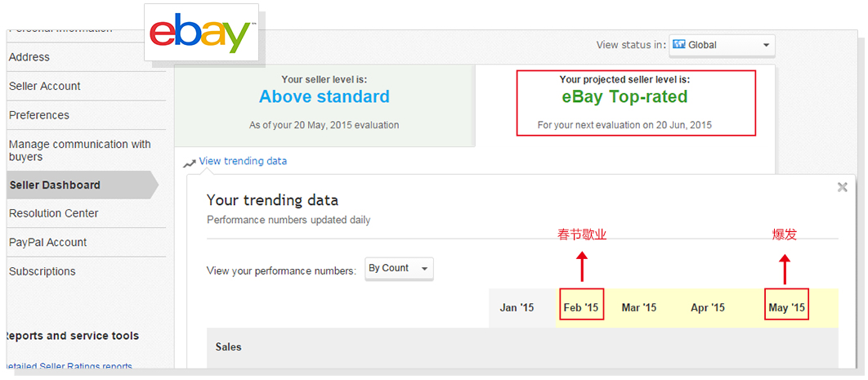Screen dimensions: 868x380
Task: Open Address in the sidebar
Action: (29, 57)
